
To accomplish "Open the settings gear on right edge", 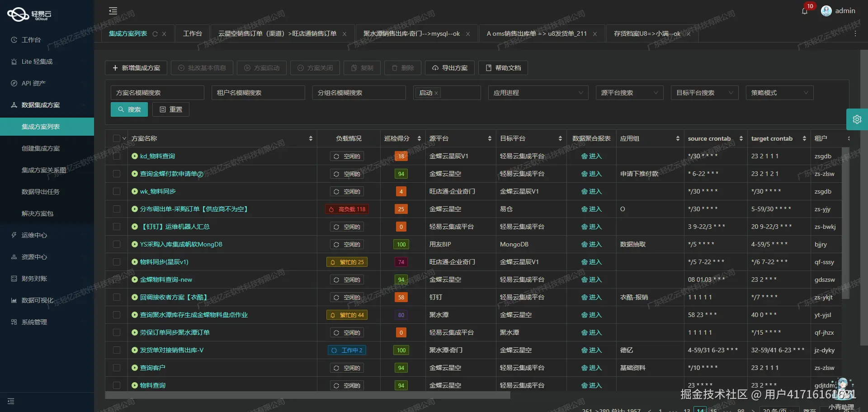I will coord(857,119).
